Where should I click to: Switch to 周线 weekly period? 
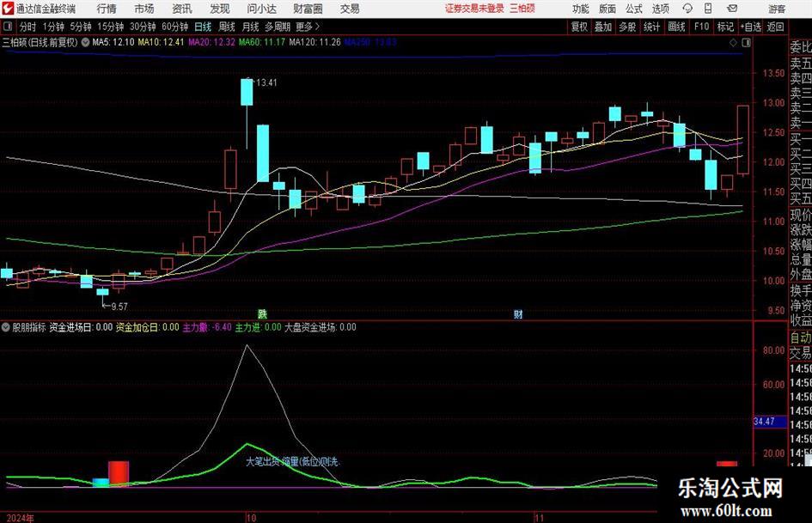point(226,27)
